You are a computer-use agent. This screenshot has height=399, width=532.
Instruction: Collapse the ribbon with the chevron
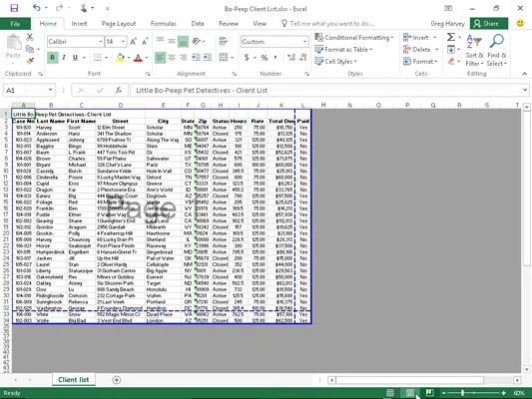(525, 74)
